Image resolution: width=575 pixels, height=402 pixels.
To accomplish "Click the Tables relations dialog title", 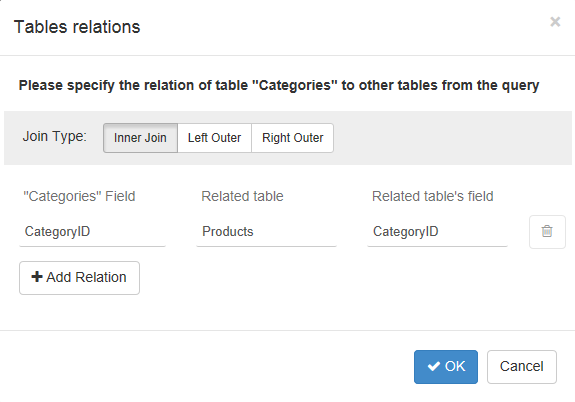I will point(77,27).
